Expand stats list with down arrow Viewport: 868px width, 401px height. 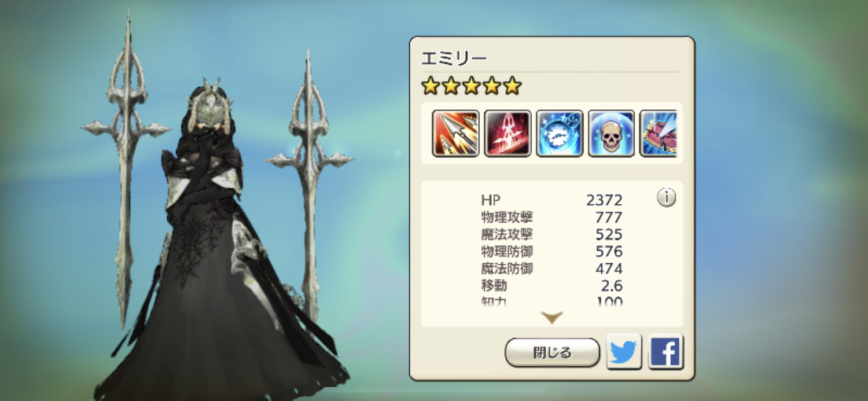point(551,317)
